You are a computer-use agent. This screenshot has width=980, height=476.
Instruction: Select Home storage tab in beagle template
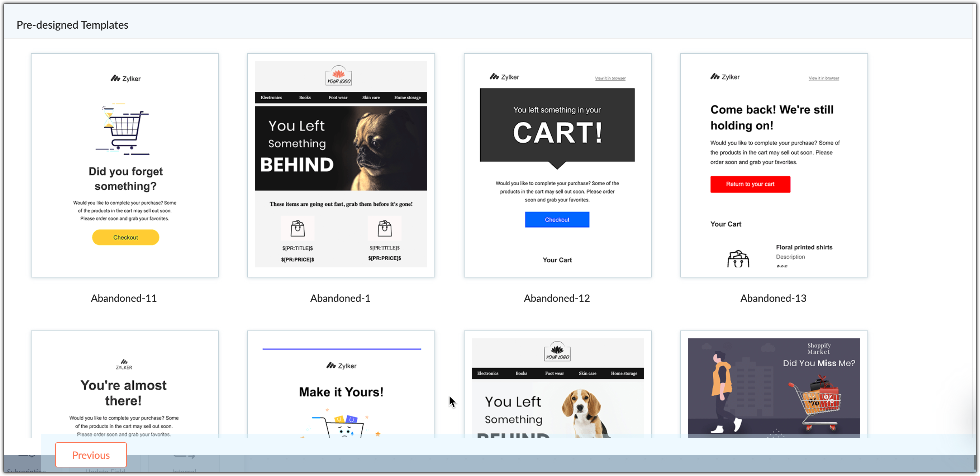pyautogui.click(x=624, y=373)
